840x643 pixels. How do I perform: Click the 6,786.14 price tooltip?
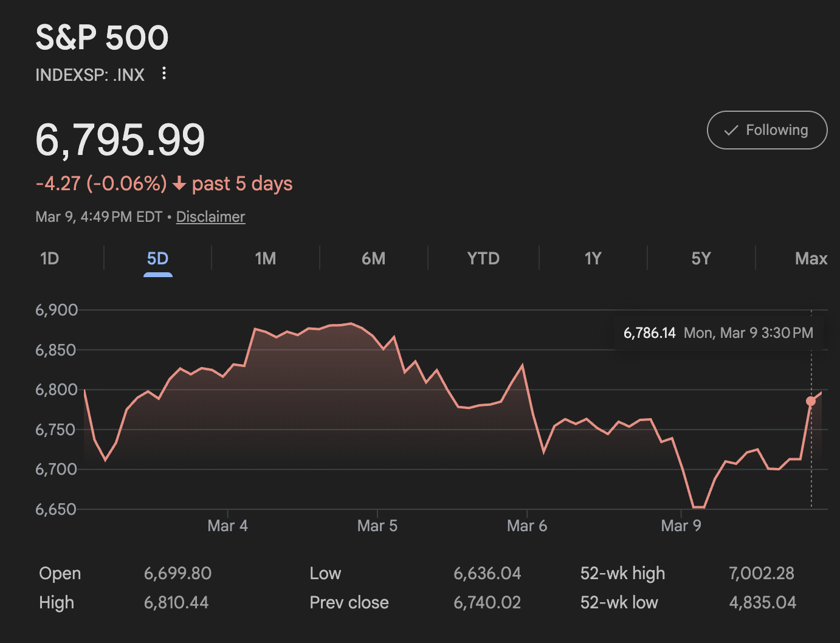click(x=650, y=332)
